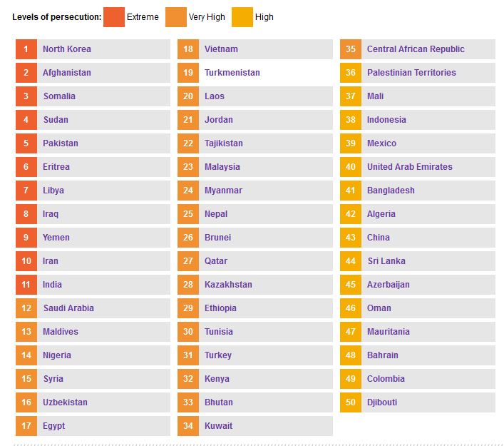
Task: Click the Very High orange legend swatch
Action: [175, 17]
